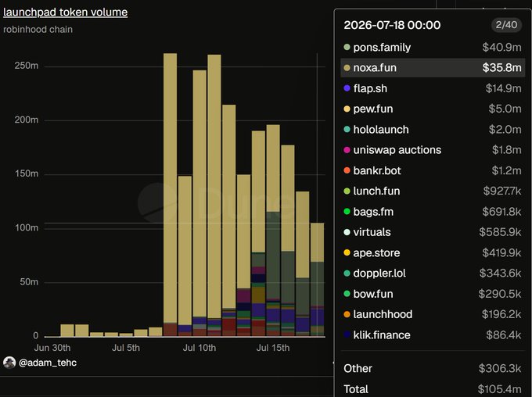Screen dimensions: 532x397
Task: Select the bankr.bot tooltip row
Action: click(433, 170)
